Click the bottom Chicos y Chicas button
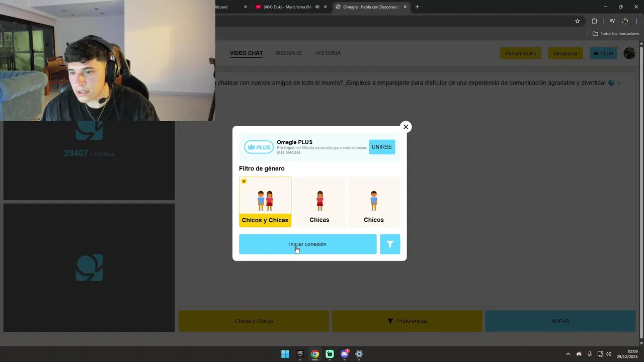 coord(254,321)
